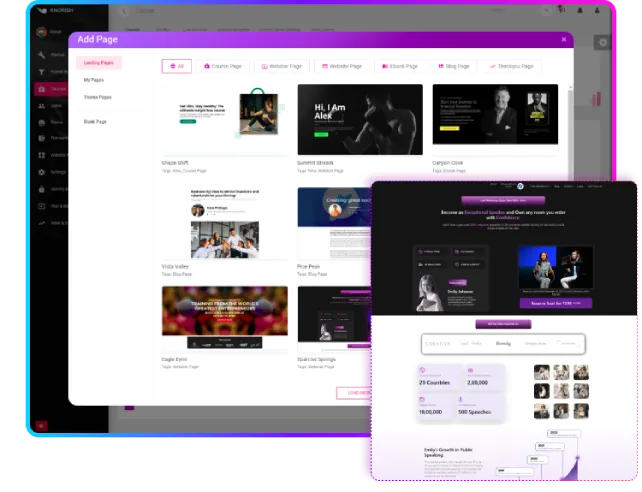Click the flagged icon beside the search
The image size is (642, 492).
[562, 9]
